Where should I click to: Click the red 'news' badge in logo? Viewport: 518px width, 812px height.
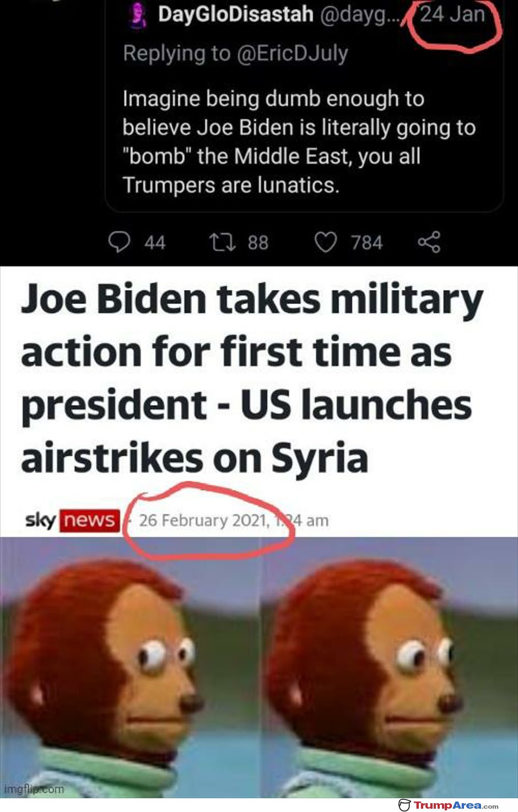point(90,520)
